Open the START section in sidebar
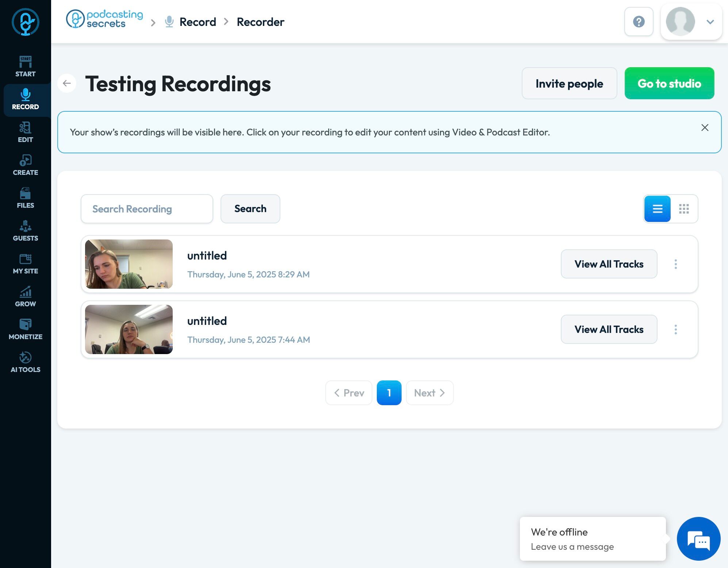728x568 pixels. click(25, 66)
